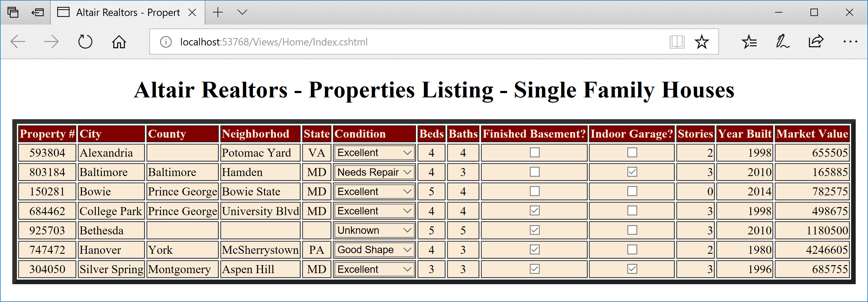Click County field showing Montgomery
This screenshot has width=868, height=302.
183,269
